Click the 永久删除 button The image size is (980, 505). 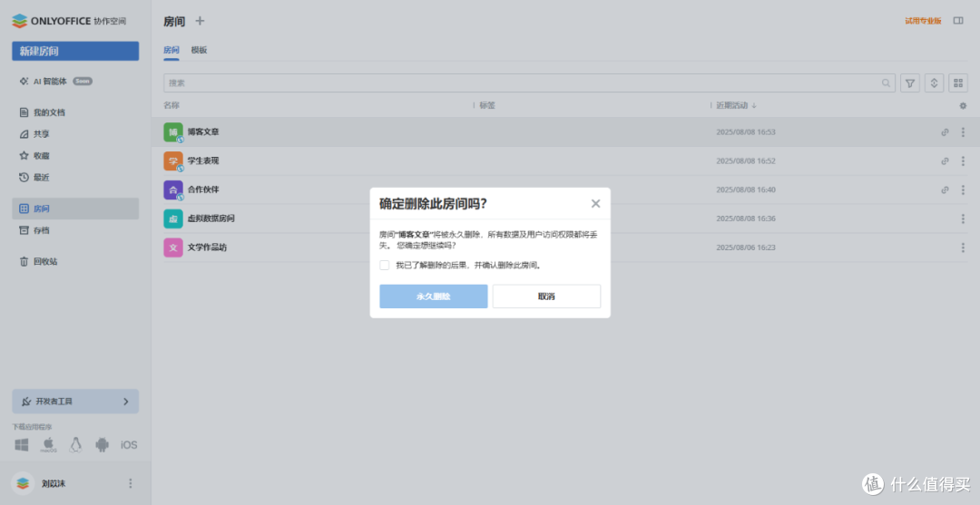point(433,296)
